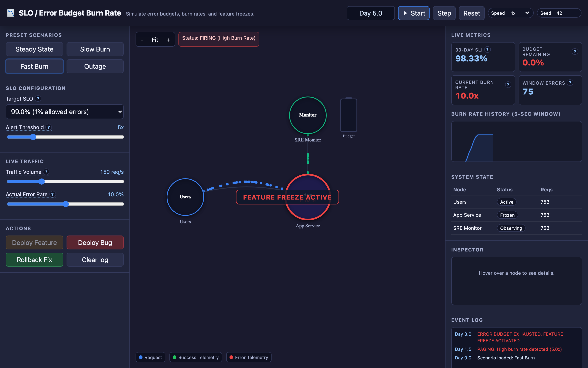Reset the simulation
588x368 pixels.
(471, 13)
